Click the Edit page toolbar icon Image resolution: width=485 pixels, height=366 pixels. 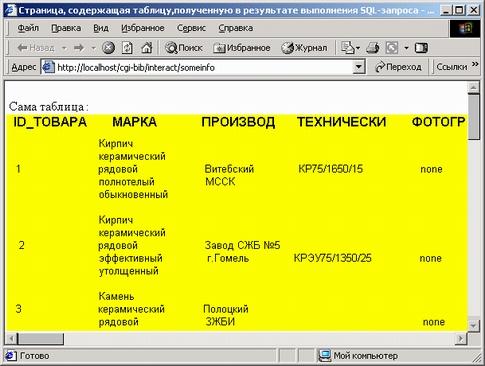coord(392,48)
